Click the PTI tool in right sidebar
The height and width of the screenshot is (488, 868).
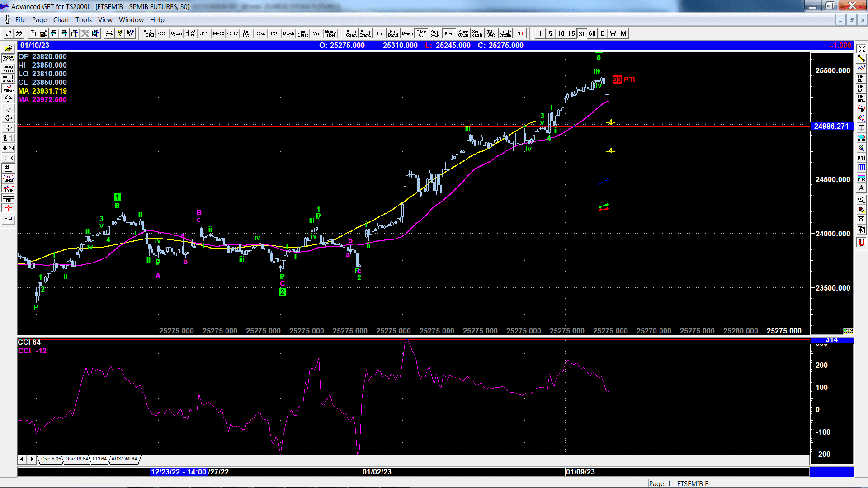click(x=861, y=158)
